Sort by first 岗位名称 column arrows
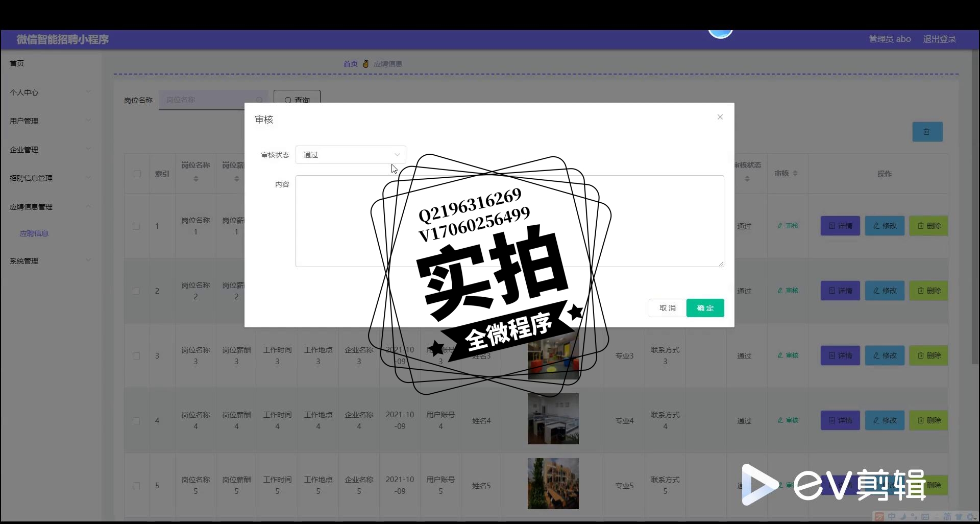 (x=195, y=179)
